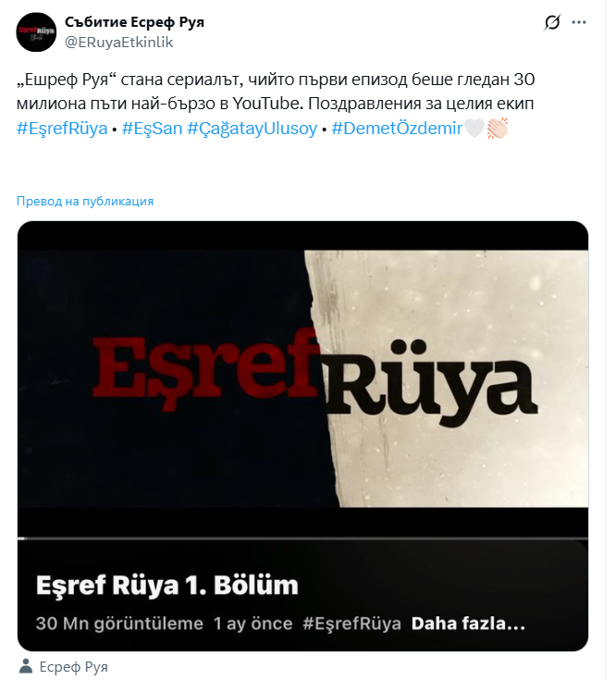
Task: Expand the description with Daha fazla...
Action: pyautogui.click(x=468, y=624)
